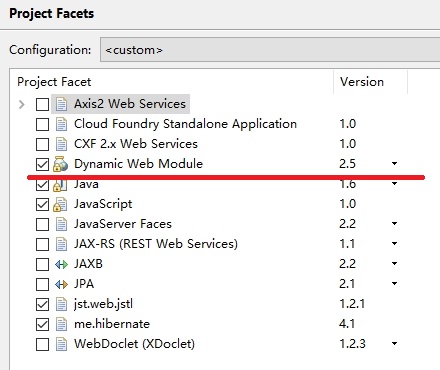Click the JavaScript facet locked icon
The image size is (440, 370).
[60, 204]
